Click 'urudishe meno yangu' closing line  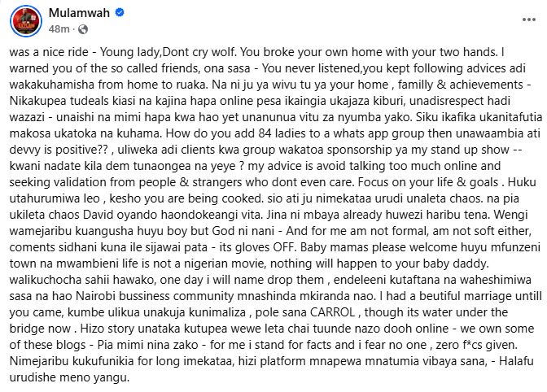[x=69, y=377]
